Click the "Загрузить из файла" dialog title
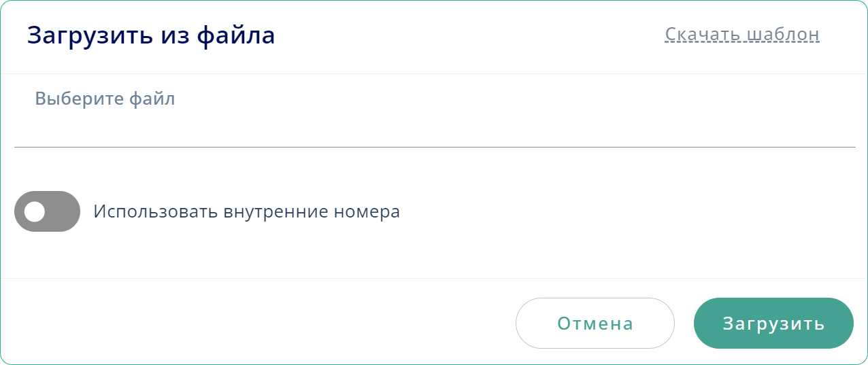 click(x=151, y=35)
